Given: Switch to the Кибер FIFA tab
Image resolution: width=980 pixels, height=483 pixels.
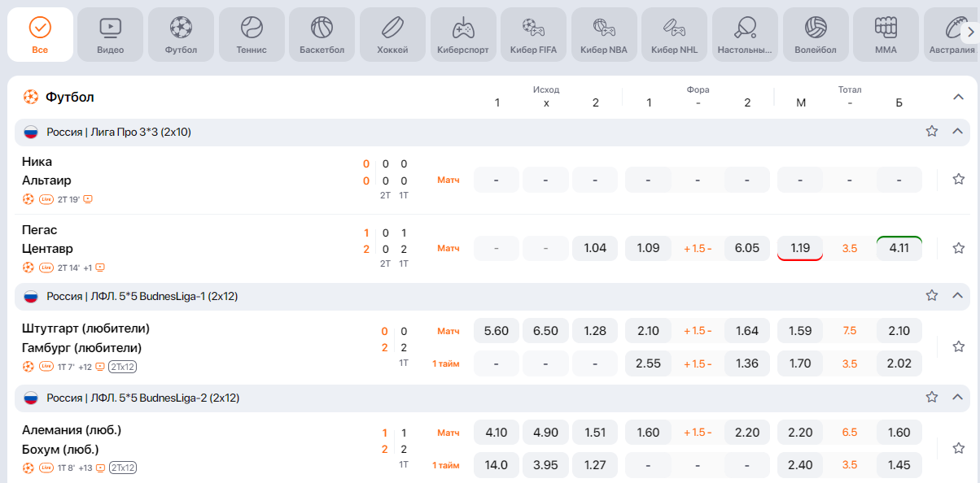Looking at the screenshot, I should pos(533,35).
